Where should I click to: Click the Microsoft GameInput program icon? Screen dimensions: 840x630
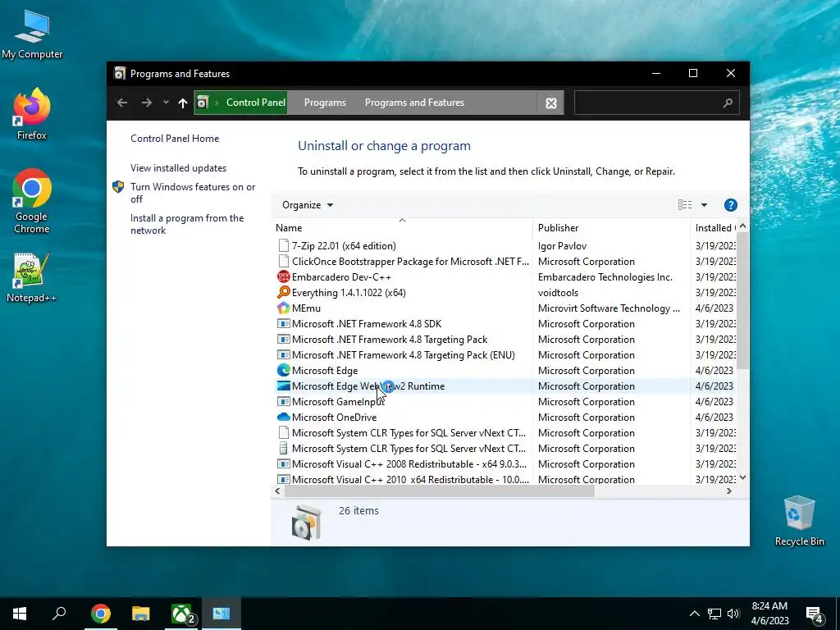point(283,401)
